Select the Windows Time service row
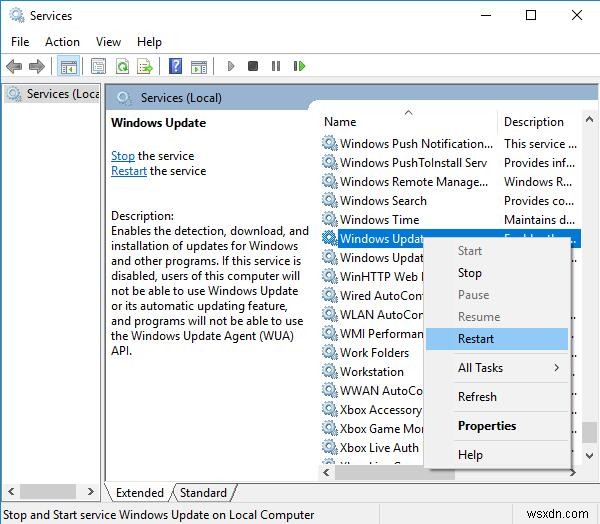 click(x=379, y=220)
